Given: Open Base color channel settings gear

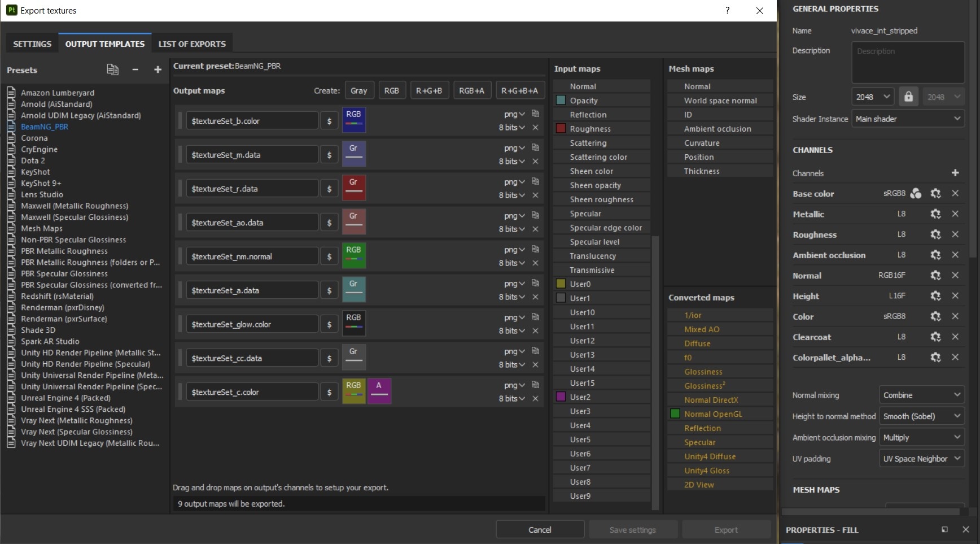Looking at the screenshot, I should point(935,194).
